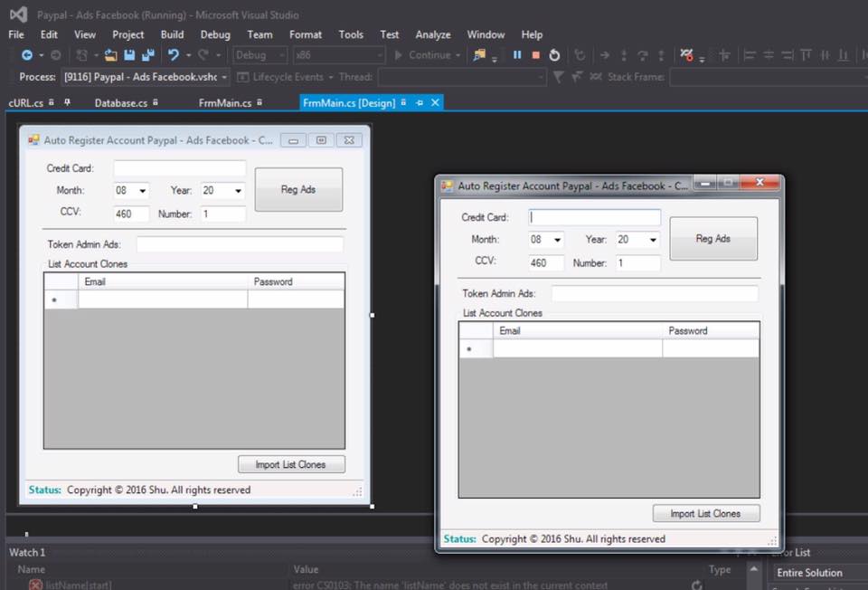
Task: Click Import List Clones in running app
Action: pos(705,513)
